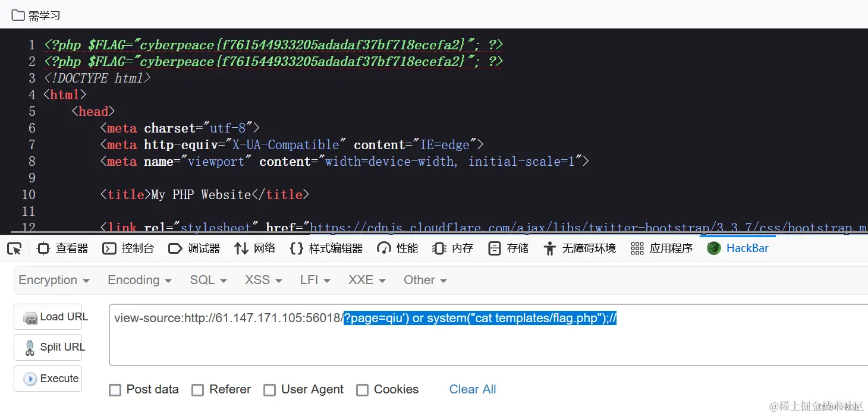Image resolution: width=868 pixels, height=416 pixels.
Task: Click the viewport meta line
Action: click(x=345, y=161)
